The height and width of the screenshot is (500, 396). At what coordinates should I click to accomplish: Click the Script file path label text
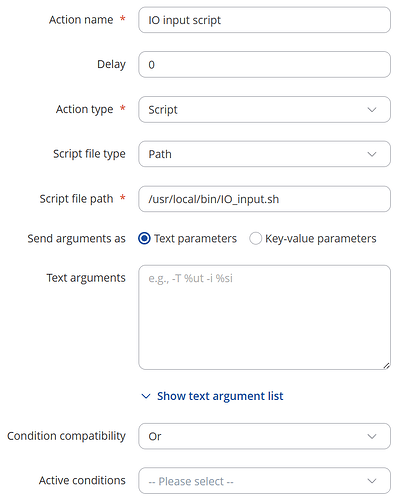click(x=76, y=199)
